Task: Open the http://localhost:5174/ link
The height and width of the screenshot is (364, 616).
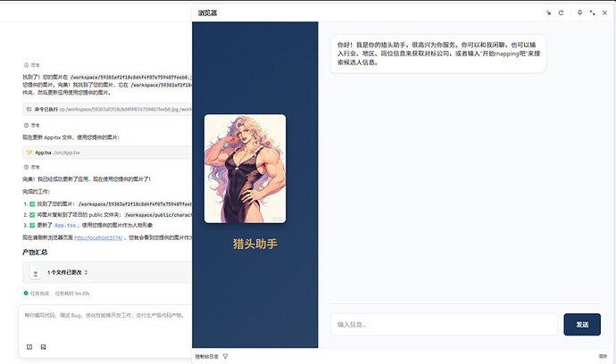Action: [x=96, y=237]
